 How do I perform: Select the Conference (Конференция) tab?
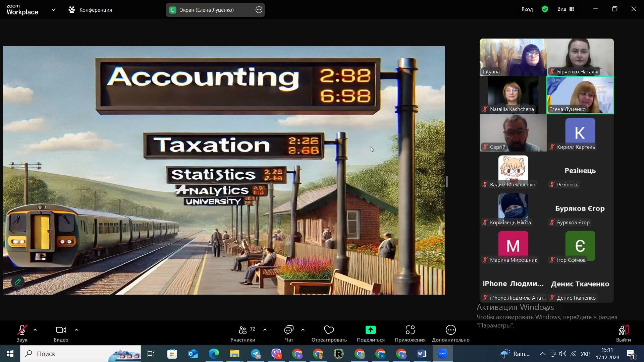click(90, 10)
